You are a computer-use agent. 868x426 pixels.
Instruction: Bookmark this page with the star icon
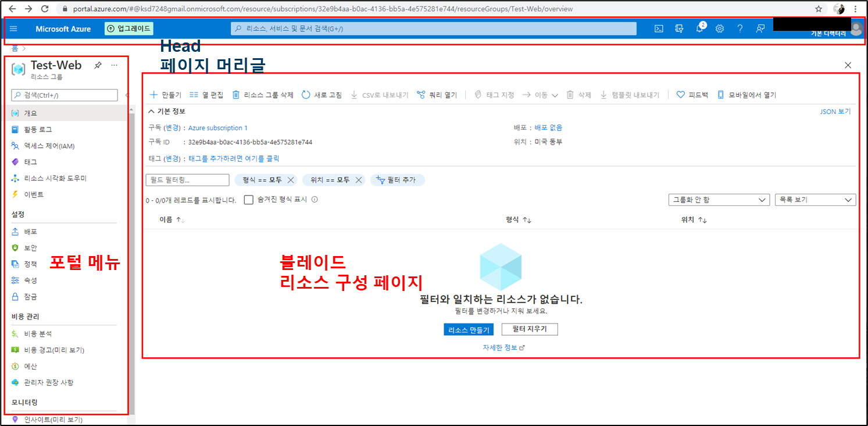(x=819, y=9)
